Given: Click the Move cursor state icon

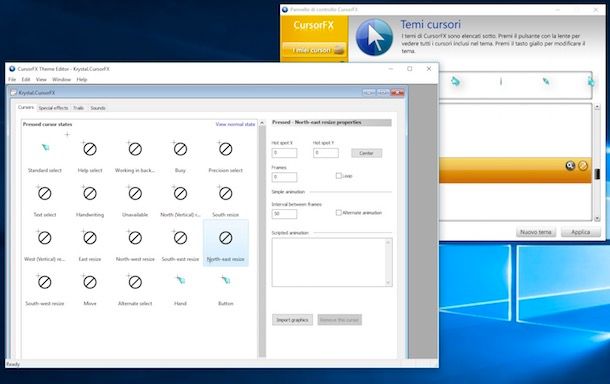Looking at the screenshot, I should tap(90, 282).
